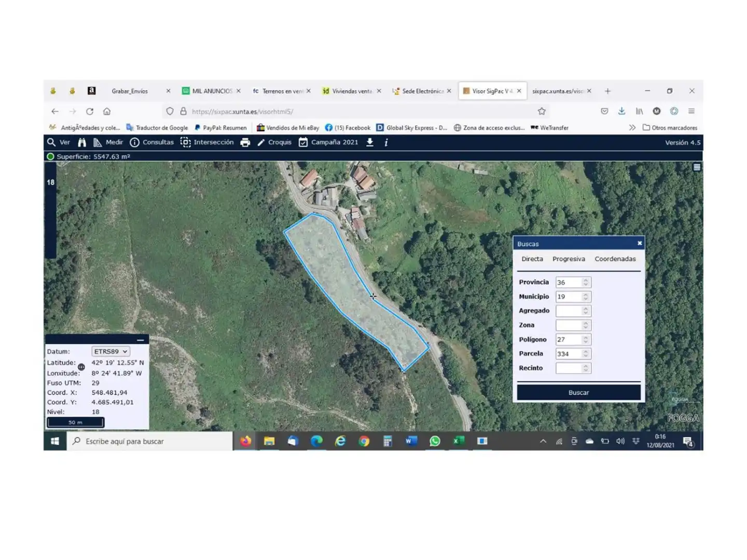Viewport: 747px width, 560px height.
Task: Open Traductor de Google bookmark
Action: [157, 128]
